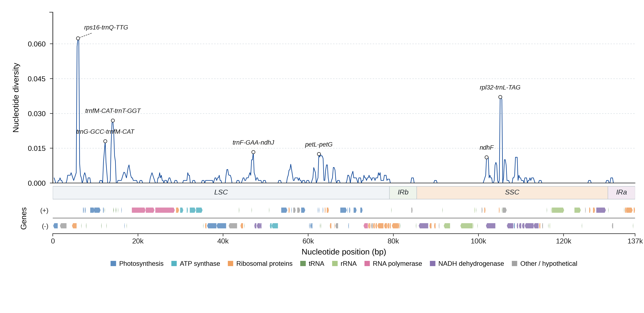644x313 pixels.
Task: Click the RNA polymerase legend text
Action: click(x=397, y=264)
